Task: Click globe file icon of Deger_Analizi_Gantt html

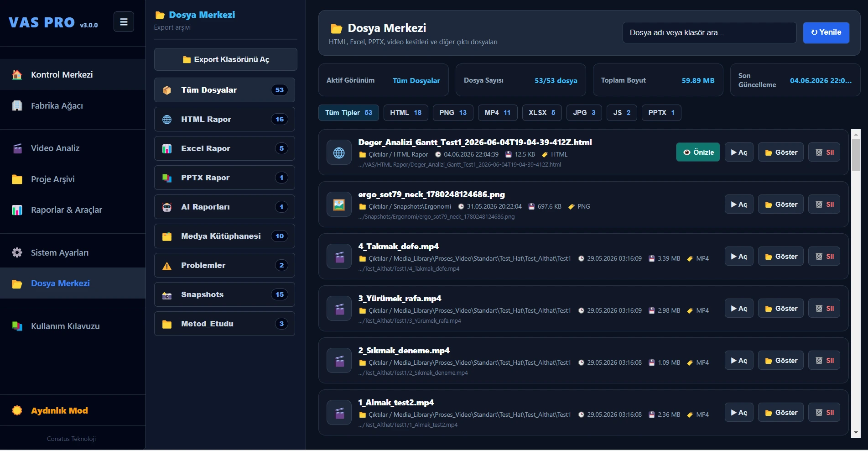Action: click(339, 153)
